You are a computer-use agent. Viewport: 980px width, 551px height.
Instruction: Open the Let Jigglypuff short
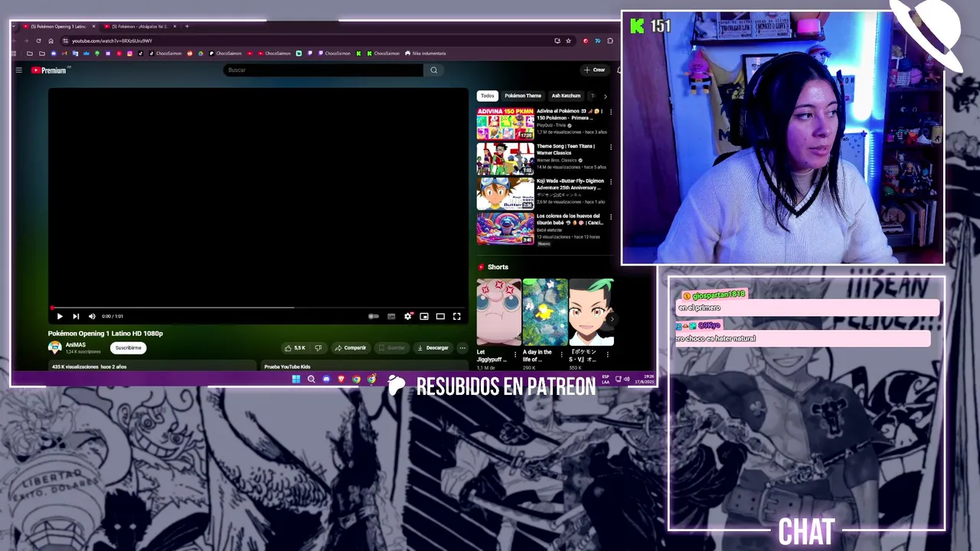click(x=498, y=312)
